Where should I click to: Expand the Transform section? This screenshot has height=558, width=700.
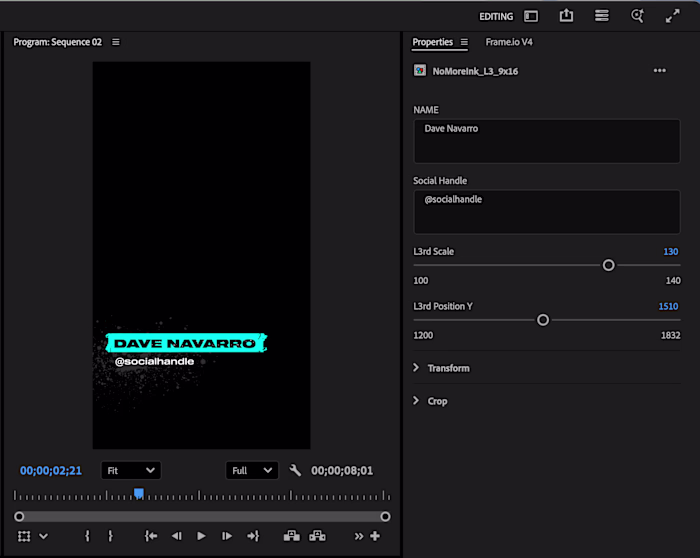pos(416,367)
